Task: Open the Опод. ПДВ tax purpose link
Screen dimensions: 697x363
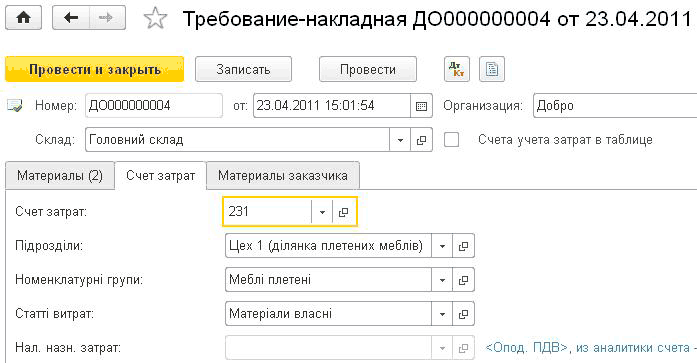Action: (591, 347)
